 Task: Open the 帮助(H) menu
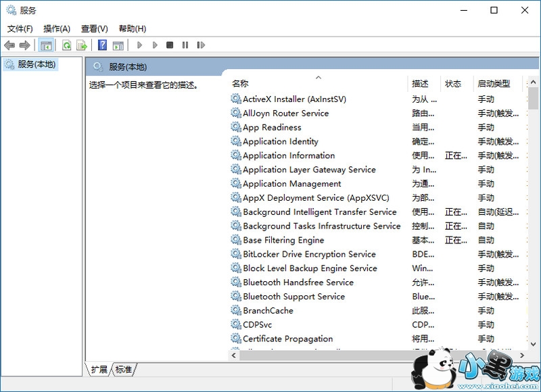point(133,28)
